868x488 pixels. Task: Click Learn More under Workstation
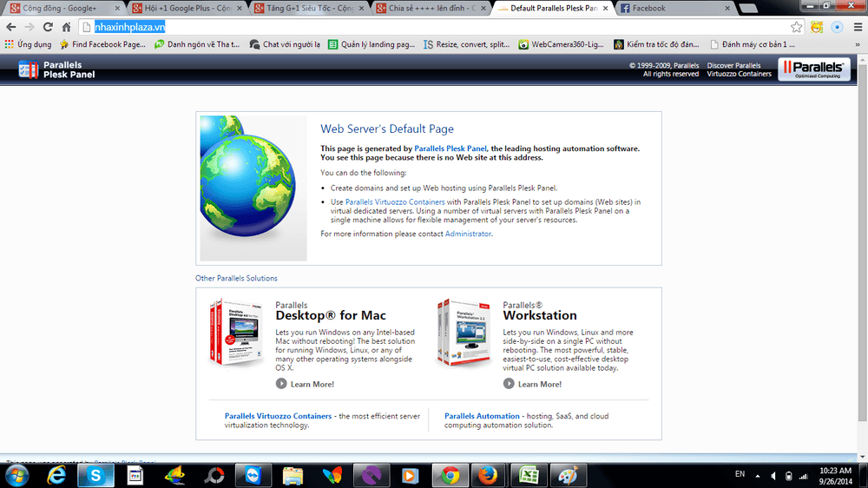click(x=533, y=384)
